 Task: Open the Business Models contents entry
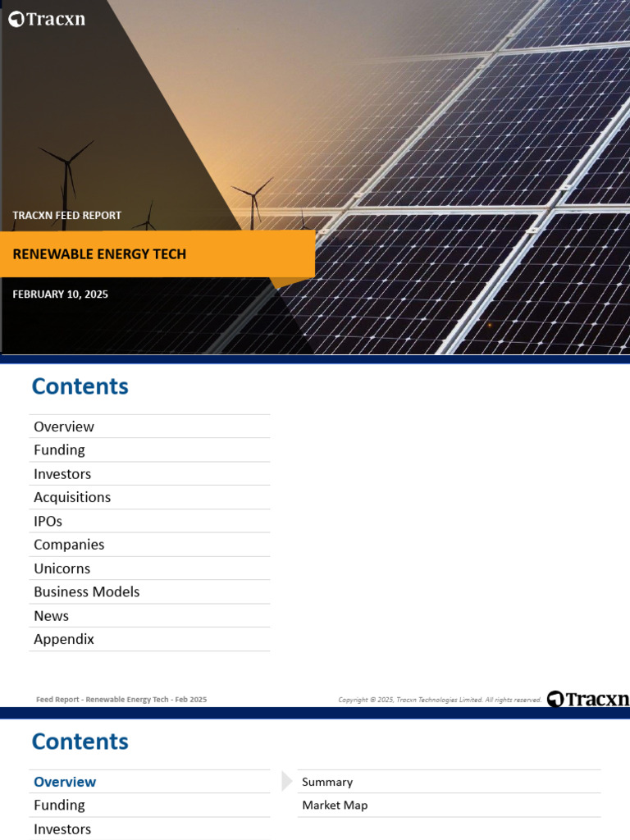(x=149, y=591)
